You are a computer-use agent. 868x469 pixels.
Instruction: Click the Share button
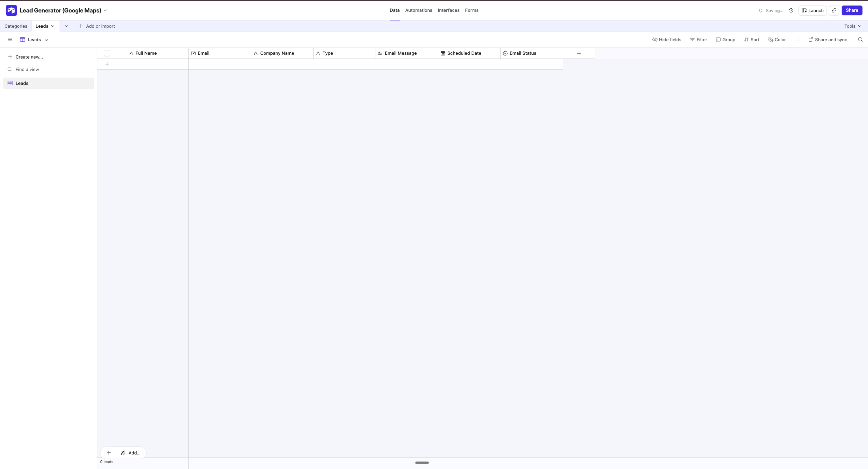(x=852, y=10)
